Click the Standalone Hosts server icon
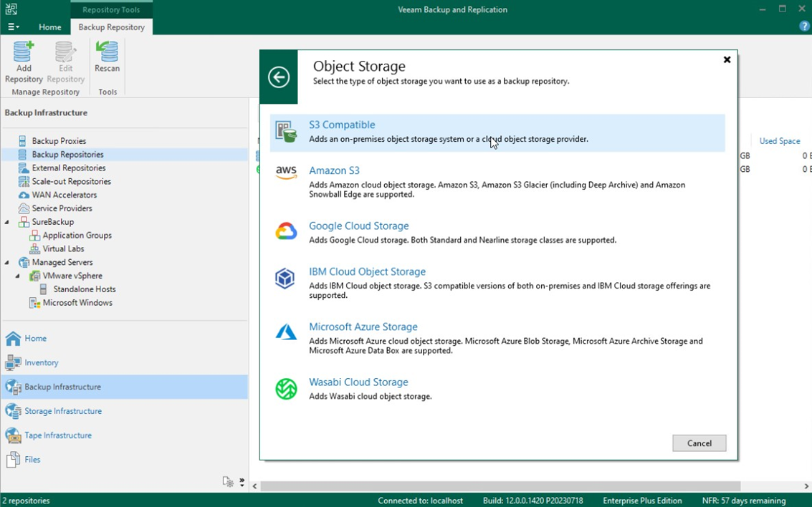Viewport: 812px width, 507px height. [x=44, y=289]
